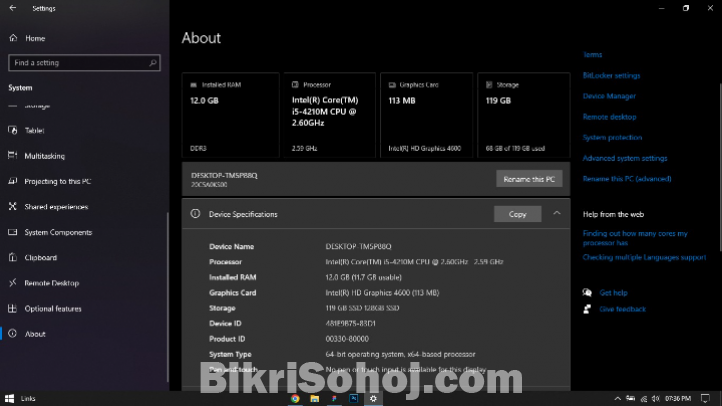Open Checking multiple Languages support link
Screen dimensions: 722x406
644,257
